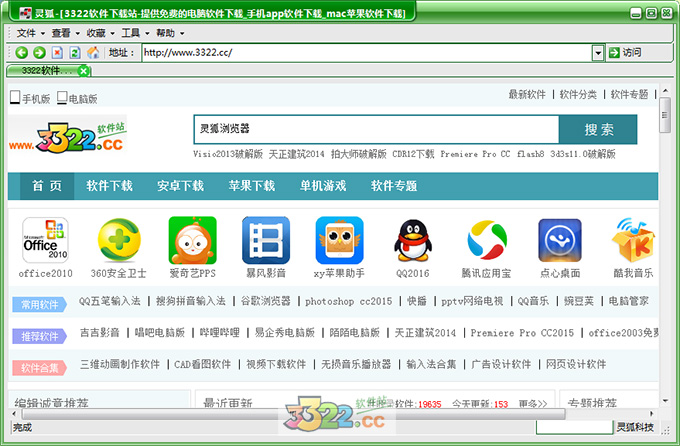680x446 pixels.
Task: Click the browser Forward arrow icon
Action: coord(39,53)
